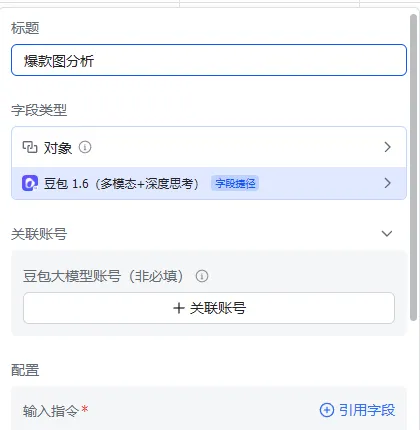Click the 输入指令 label
The height and width of the screenshot is (430, 420).
pos(51,411)
